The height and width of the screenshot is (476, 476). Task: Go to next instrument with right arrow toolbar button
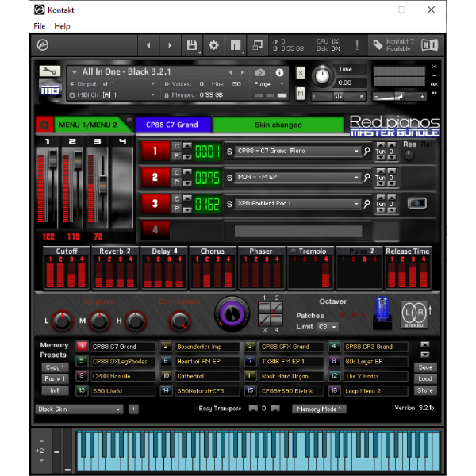tap(170, 45)
